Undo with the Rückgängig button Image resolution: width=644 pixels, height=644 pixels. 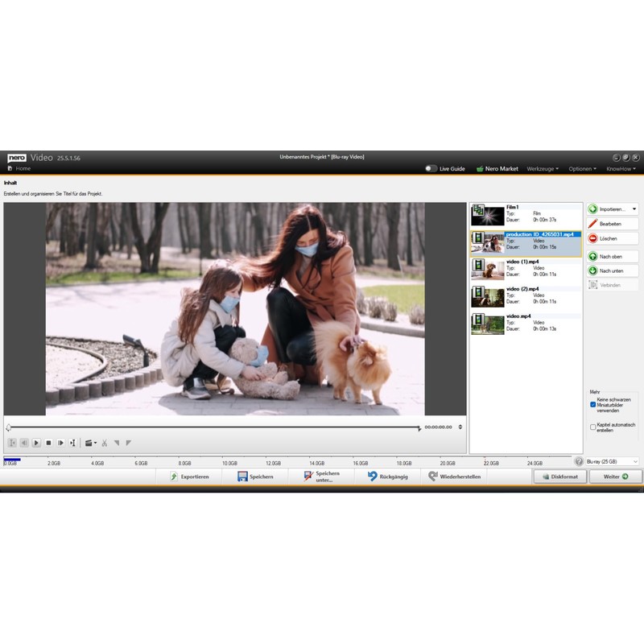[388, 477]
